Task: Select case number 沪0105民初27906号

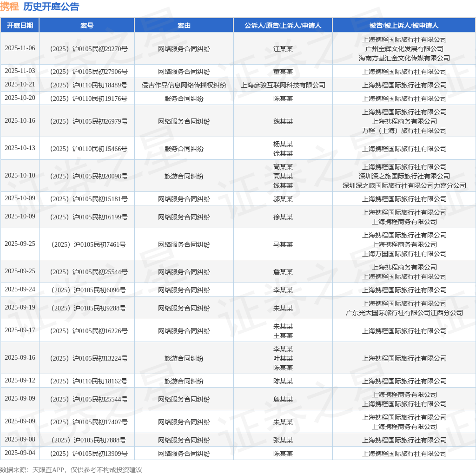Action: click(x=89, y=72)
